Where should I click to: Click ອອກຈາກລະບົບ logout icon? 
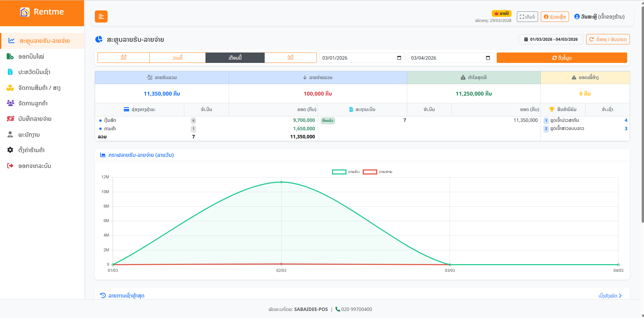pyautogui.click(x=10, y=166)
